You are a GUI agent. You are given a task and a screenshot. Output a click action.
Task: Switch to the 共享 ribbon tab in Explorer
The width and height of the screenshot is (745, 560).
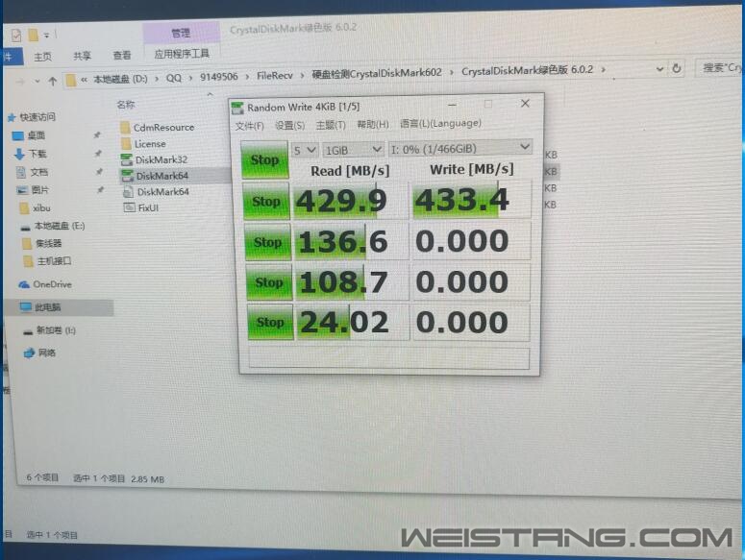click(x=82, y=56)
